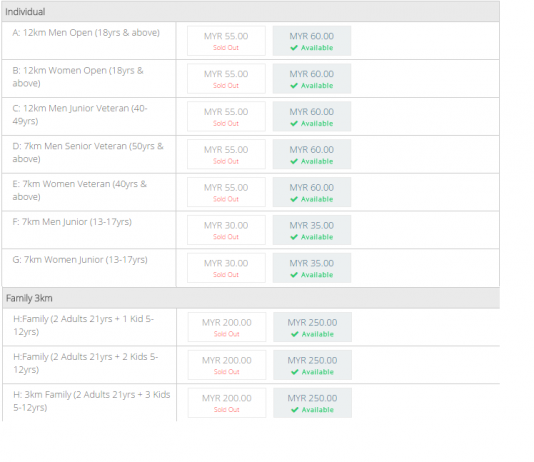This screenshot has height=462, width=534.
Task: Select MYR 60.00 Available for 12km Men Open
Action: pos(312,41)
